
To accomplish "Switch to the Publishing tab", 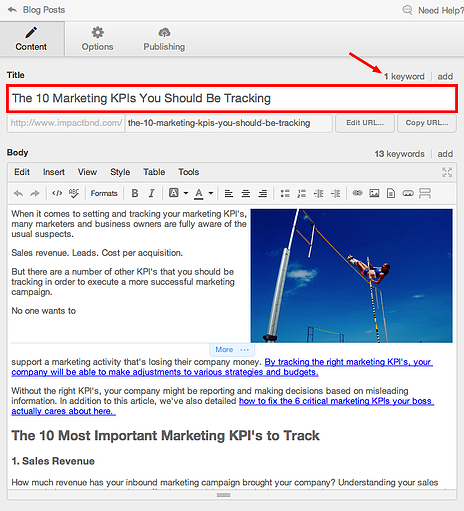I will click(x=164, y=39).
